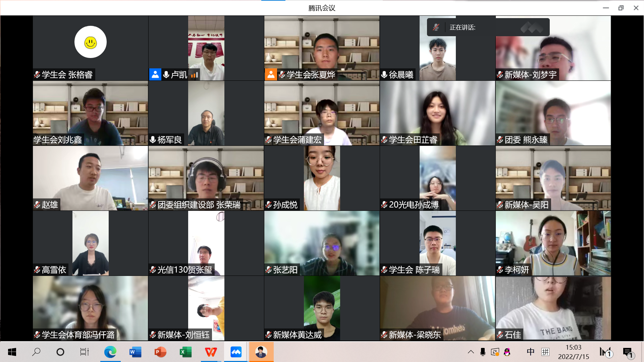Click the clock showing 15:03 2022/7/15
Viewport: 644px width, 362px height.
point(573,352)
